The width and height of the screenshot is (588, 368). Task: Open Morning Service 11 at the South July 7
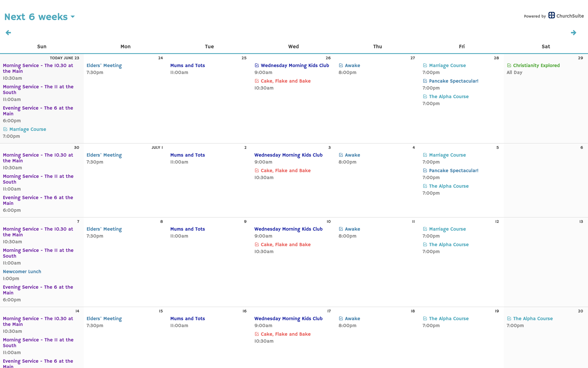(x=38, y=253)
